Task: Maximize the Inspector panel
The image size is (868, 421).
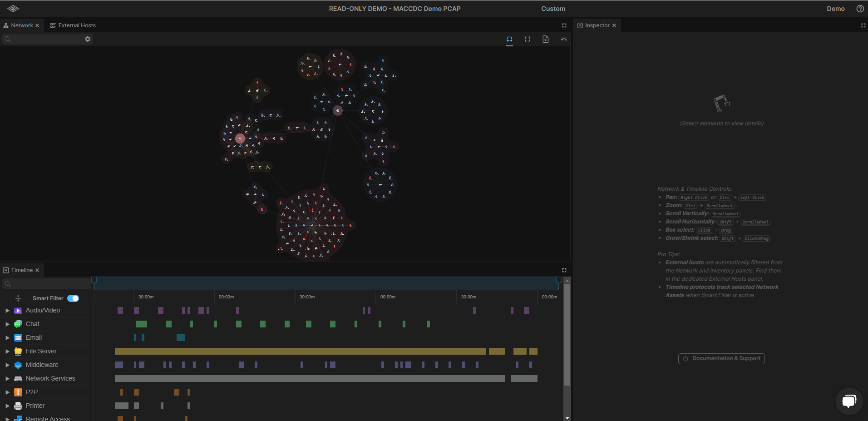Action: tap(863, 25)
